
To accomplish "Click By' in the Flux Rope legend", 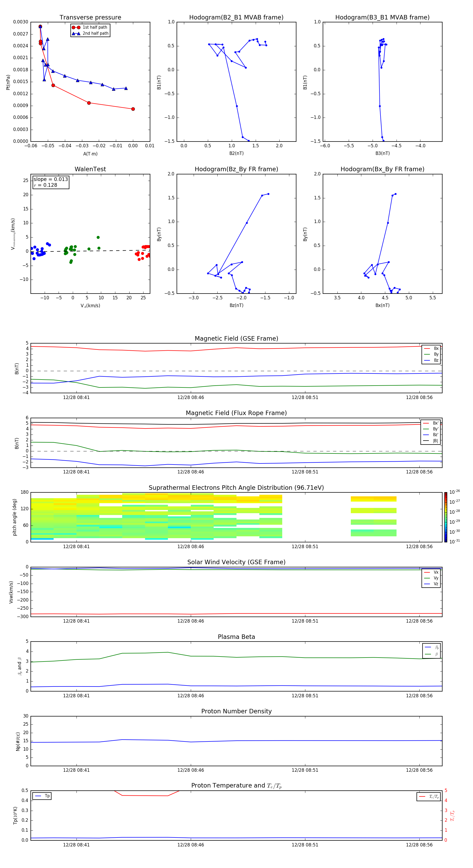I will tap(431, 429).
